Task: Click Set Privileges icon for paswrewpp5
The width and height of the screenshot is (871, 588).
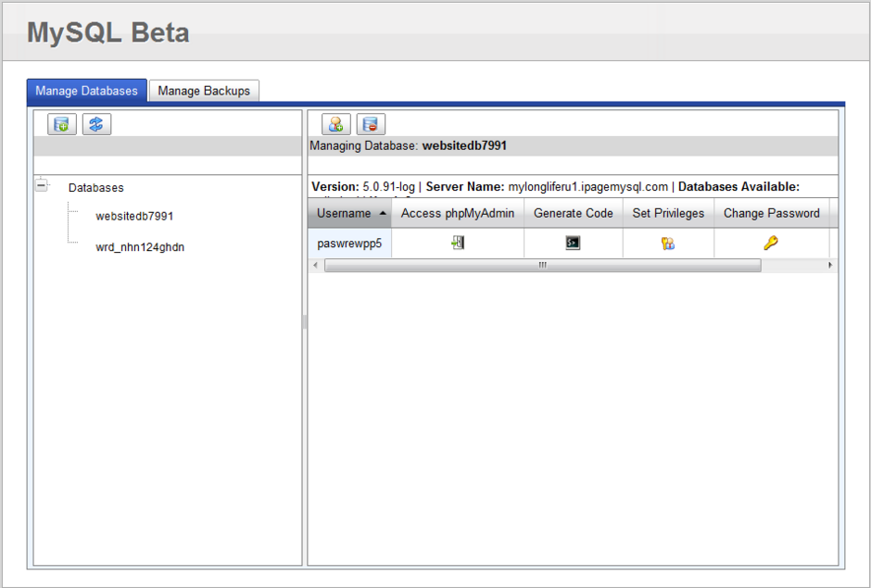Action: coord(668,244)
